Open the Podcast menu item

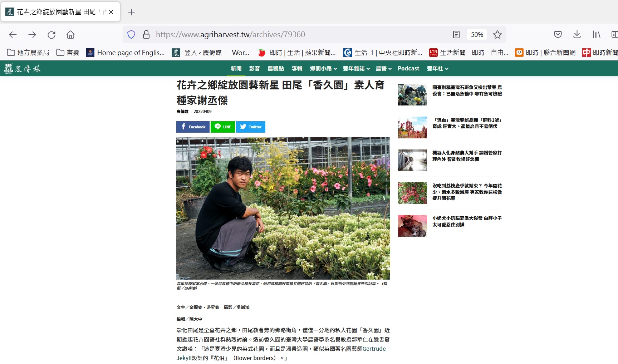pos(408,69)
